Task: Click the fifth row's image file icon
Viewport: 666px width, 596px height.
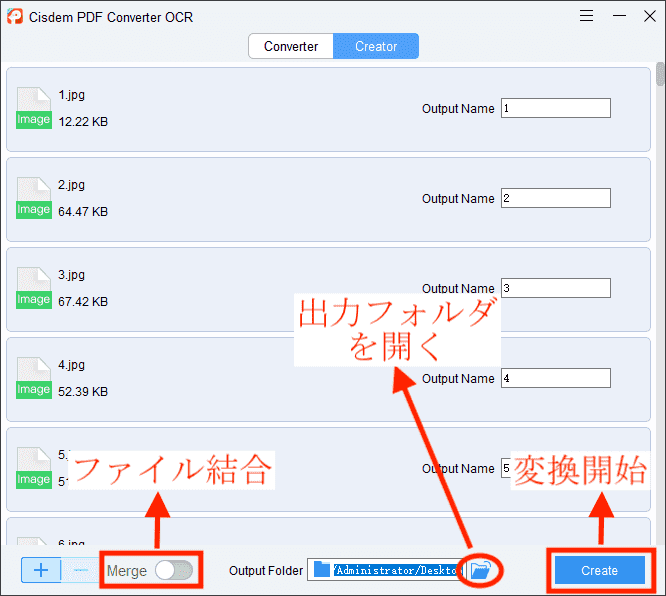Action: click(x=34, y=468)
